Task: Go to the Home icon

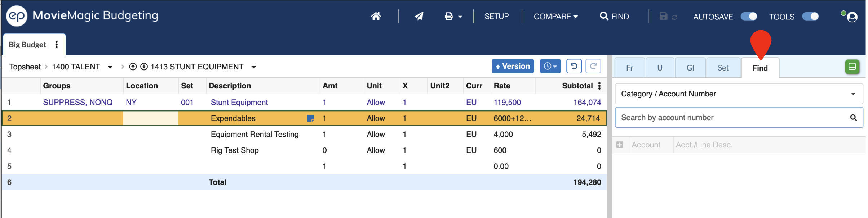Action: [x=376, y=16]
